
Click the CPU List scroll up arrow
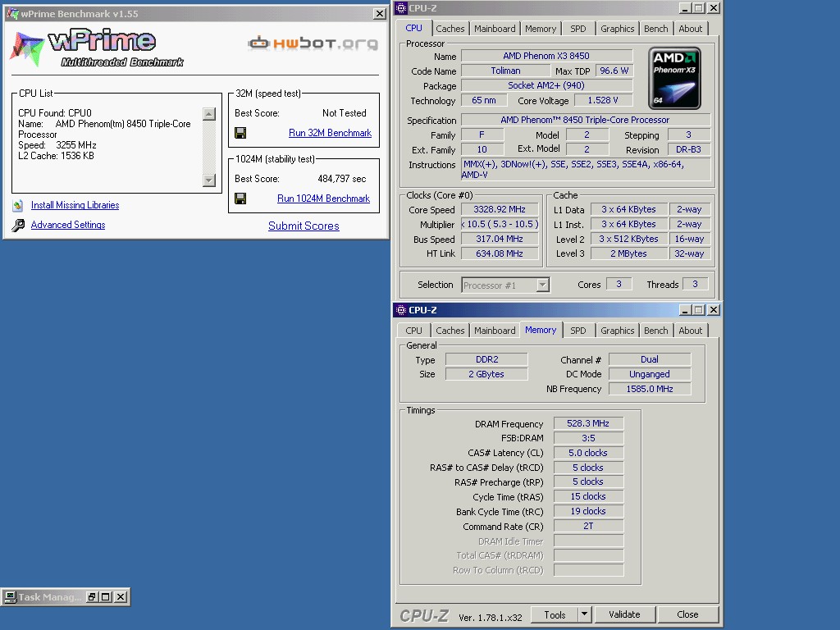[x=209, y=113]
